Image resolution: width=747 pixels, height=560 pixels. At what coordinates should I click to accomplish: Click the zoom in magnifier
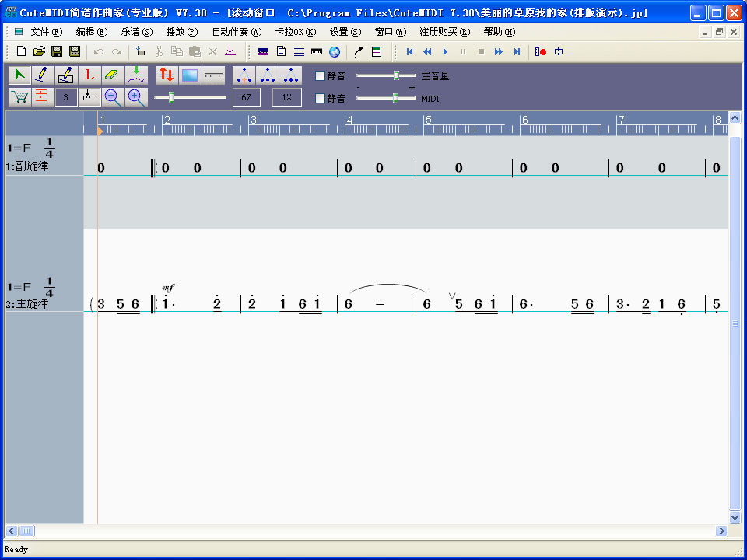[x=136, y=97]
